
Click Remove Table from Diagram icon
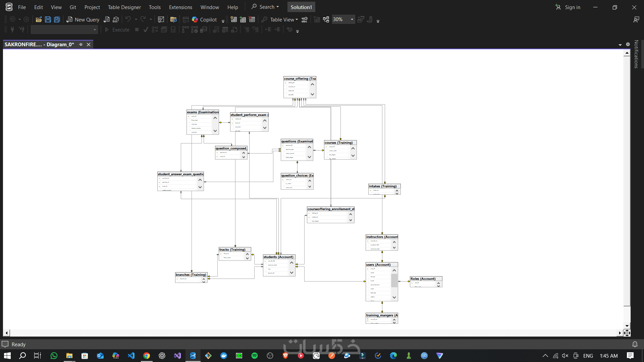click(252, 19)
